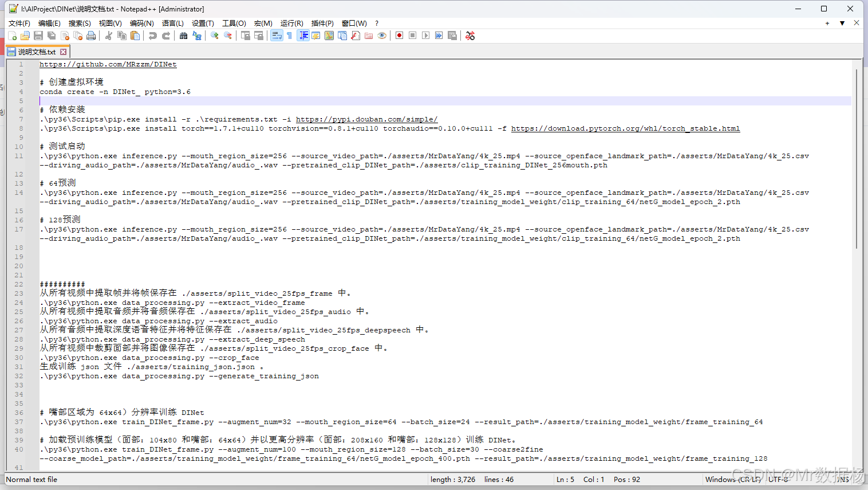Open the 运行(R) menu
This screenshot has height=490, width=868.
point(291,23)
